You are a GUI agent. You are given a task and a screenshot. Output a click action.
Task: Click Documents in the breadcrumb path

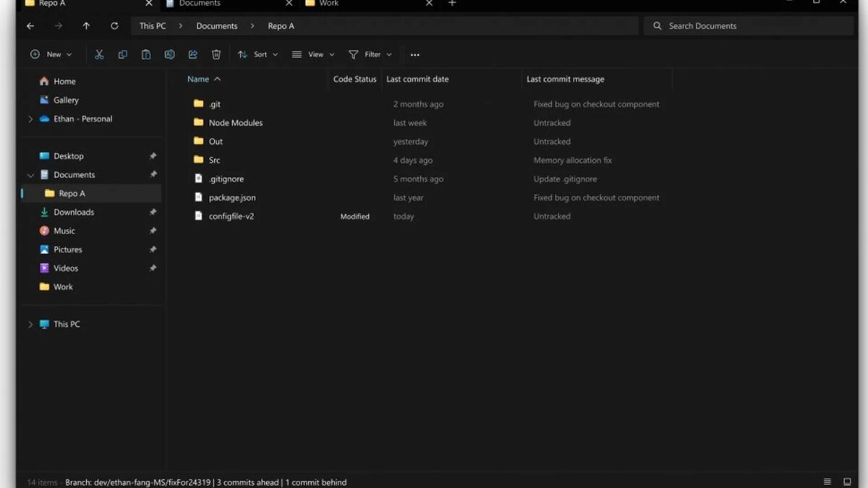pyautogui.click(x=216, y=26)
